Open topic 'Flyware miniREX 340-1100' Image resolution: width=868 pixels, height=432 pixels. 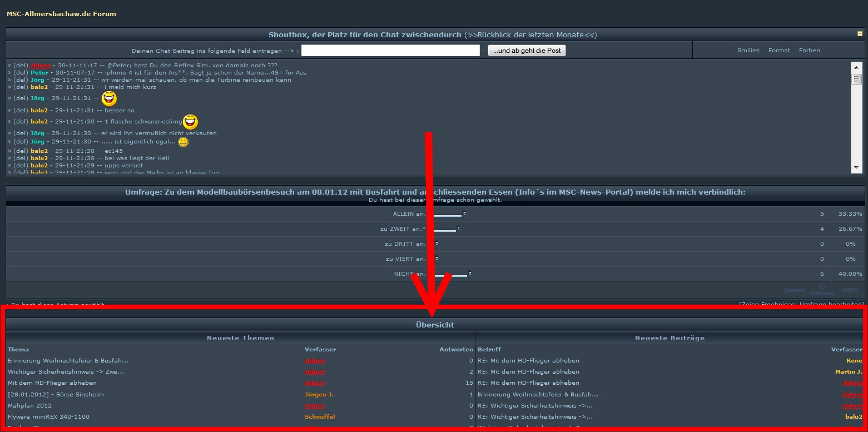point(48,416)
